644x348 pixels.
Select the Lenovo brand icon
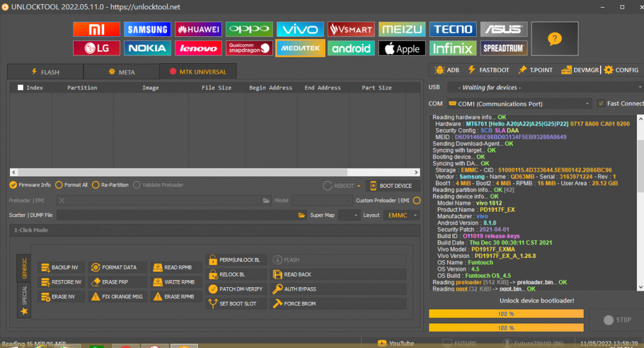[198, 48]
